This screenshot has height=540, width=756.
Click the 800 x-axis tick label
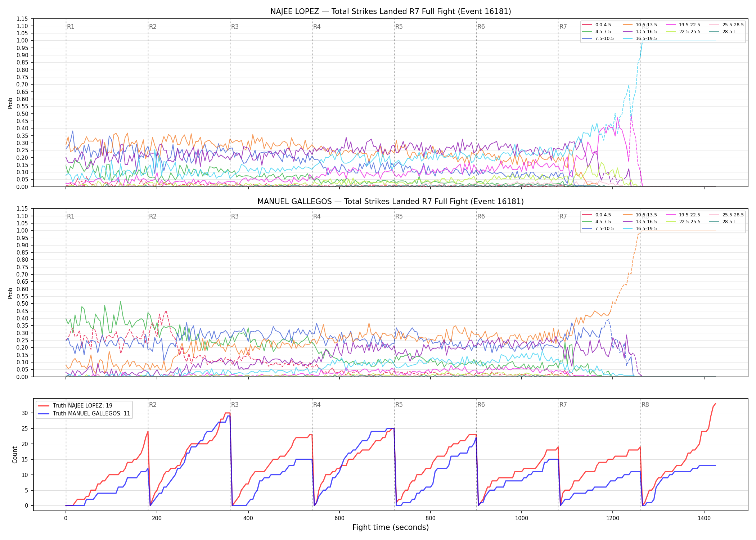click(431, 518)
